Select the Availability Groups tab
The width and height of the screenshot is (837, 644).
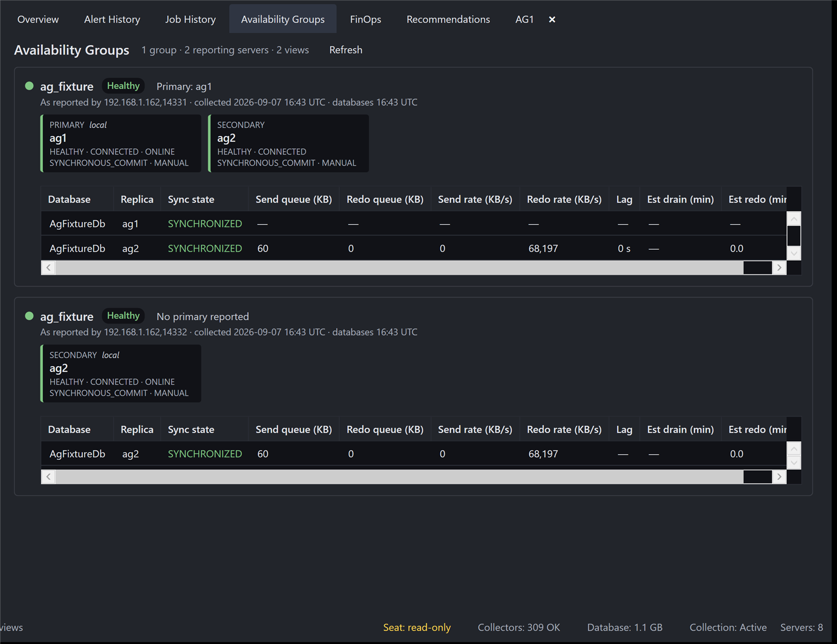tap(283, 19)
